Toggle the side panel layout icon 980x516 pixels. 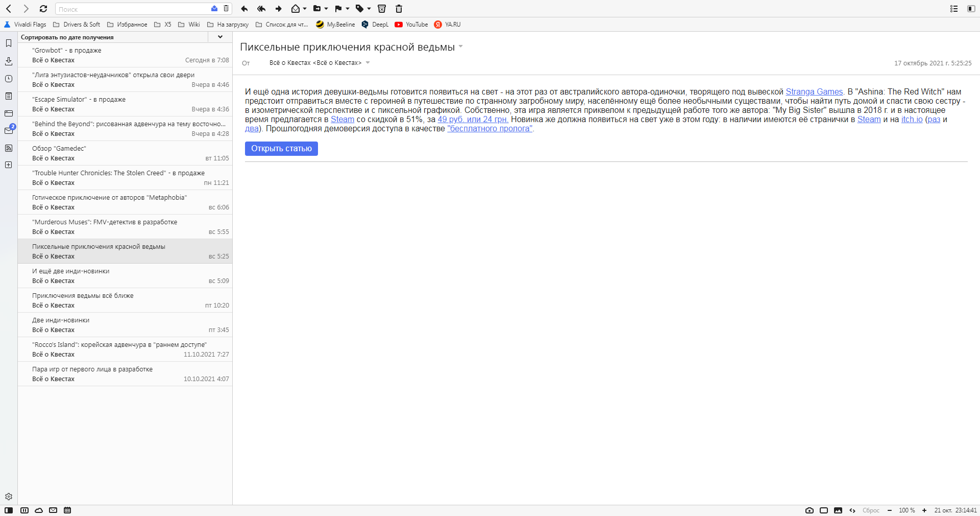click(971, 9)
